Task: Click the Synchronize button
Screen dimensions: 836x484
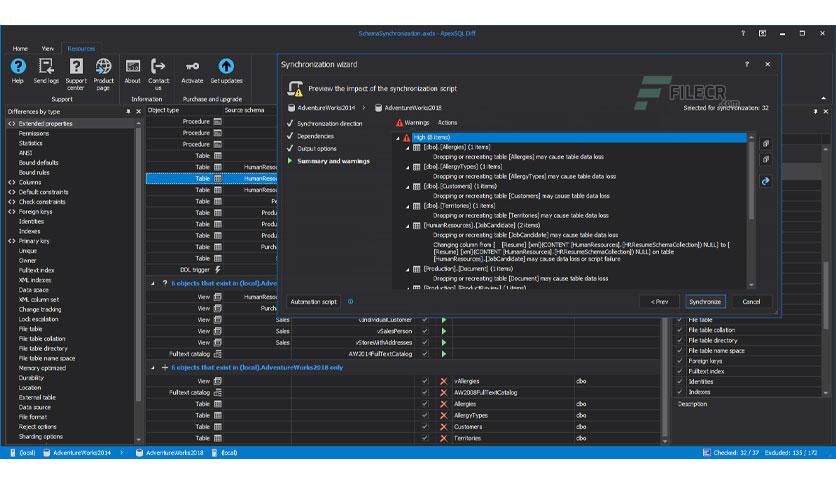Action: pos(705,302)
